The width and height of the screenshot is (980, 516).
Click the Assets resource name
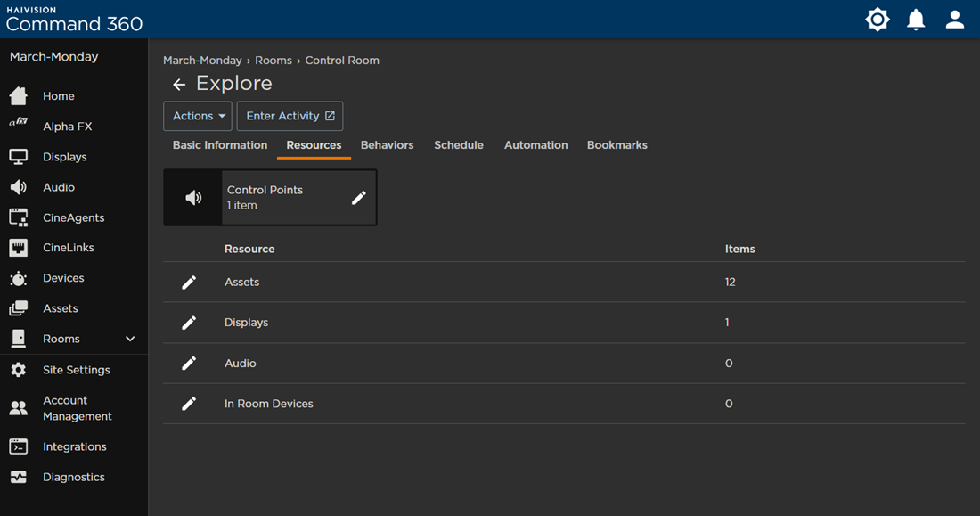241,283
